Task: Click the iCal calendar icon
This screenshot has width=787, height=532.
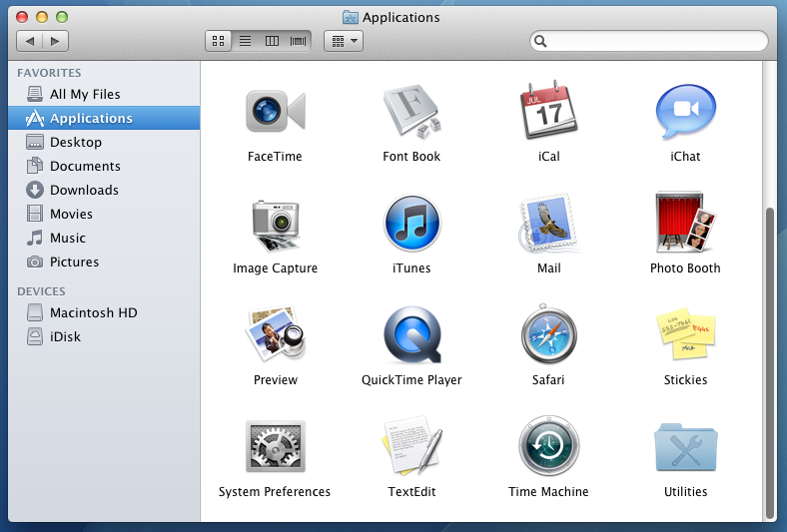Action: tap(548, 110)
